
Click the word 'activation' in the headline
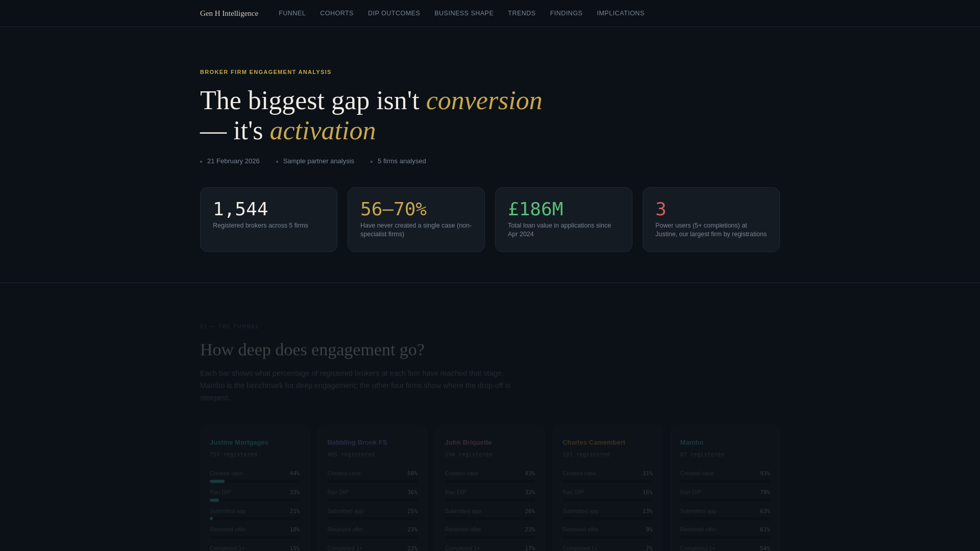tap(323, 131)
